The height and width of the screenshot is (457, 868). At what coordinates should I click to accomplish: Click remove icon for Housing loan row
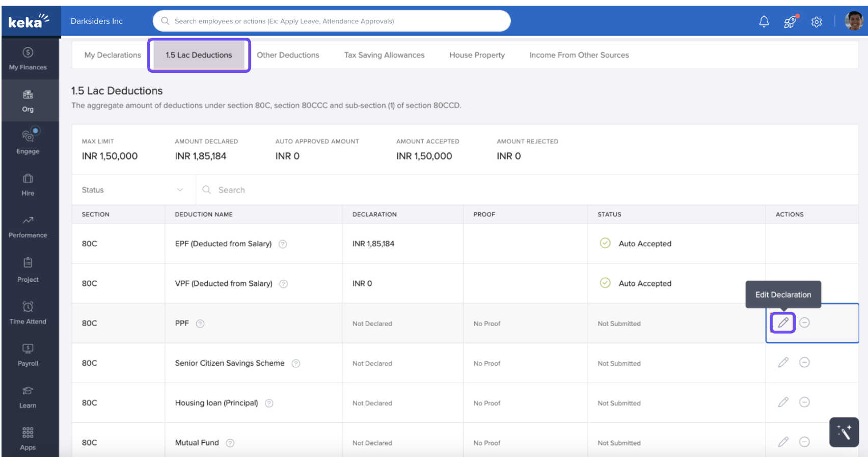point(804,402)
